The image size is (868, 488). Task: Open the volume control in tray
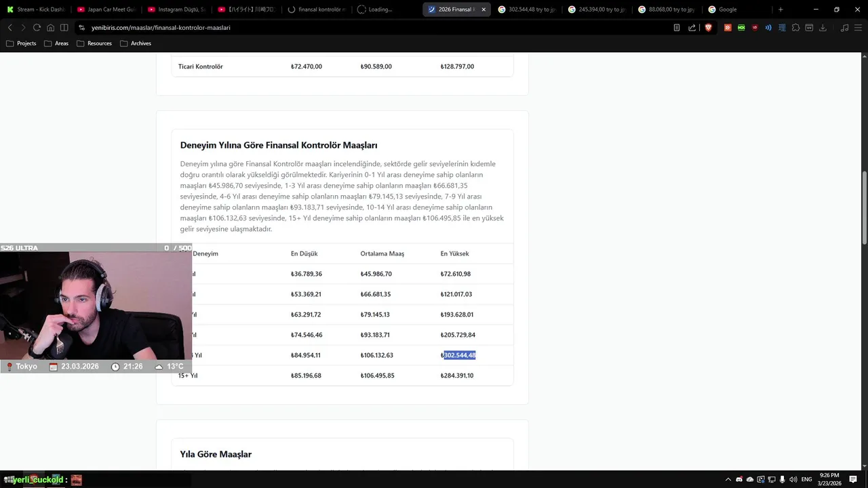[793, 479]
